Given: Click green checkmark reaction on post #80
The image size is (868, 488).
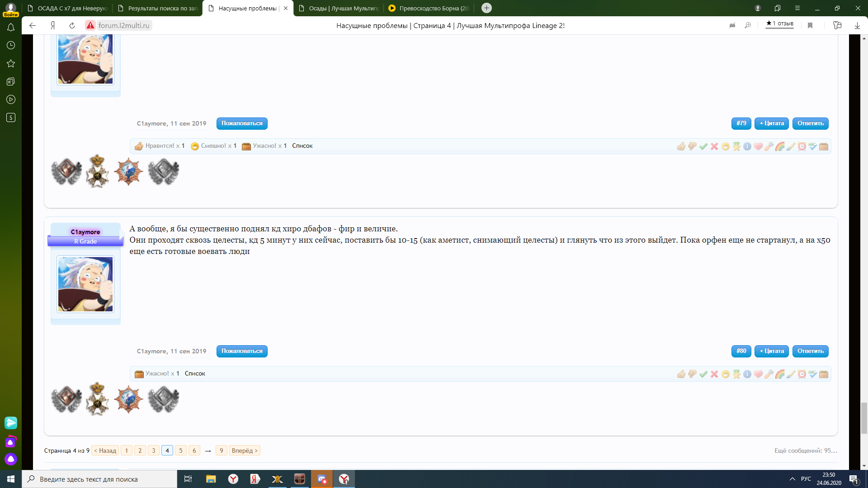Looking at the screenshot, I should 703,374.
